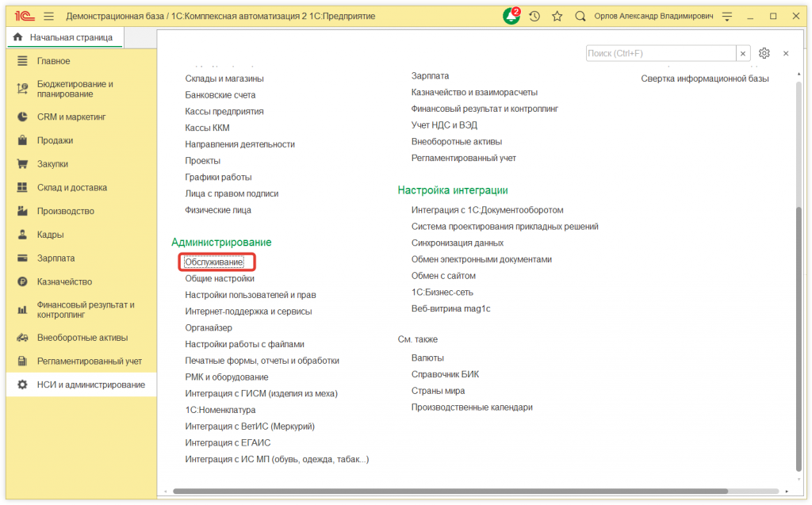Open the history clock icon
This screenshot has height=505, width=812.
point(534,16)
